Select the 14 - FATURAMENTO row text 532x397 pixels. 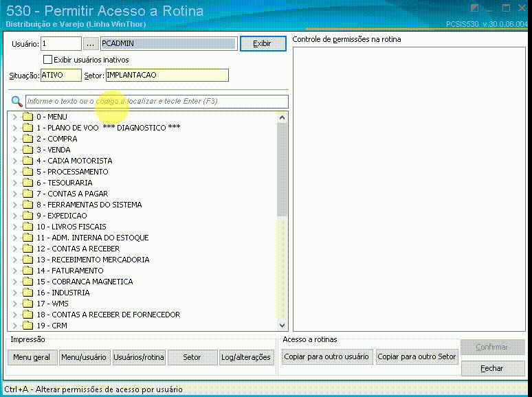(x=70, y=271)
